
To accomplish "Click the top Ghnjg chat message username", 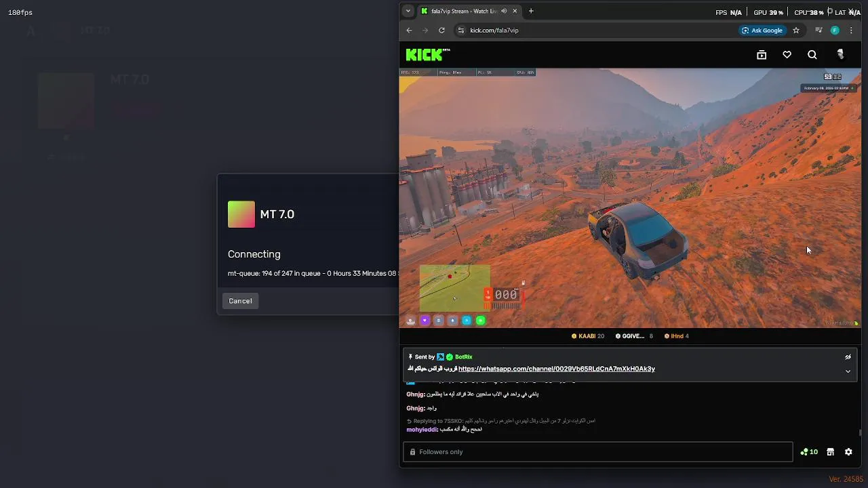I will (415, 394).
